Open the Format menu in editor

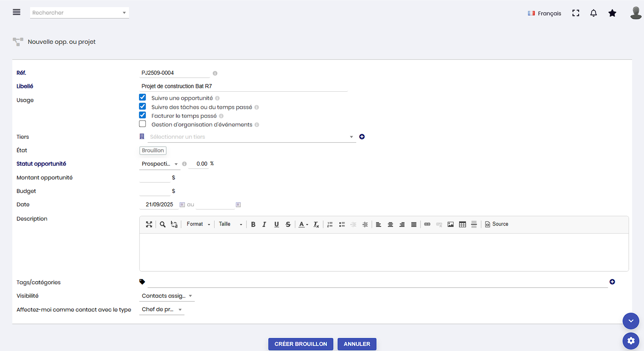(x=198, y=224)
